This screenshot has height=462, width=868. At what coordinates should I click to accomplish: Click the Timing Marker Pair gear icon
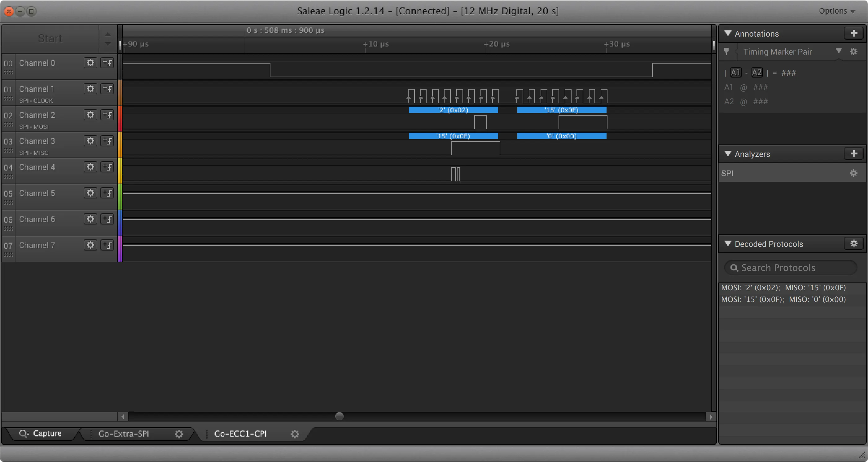(853, 51)
